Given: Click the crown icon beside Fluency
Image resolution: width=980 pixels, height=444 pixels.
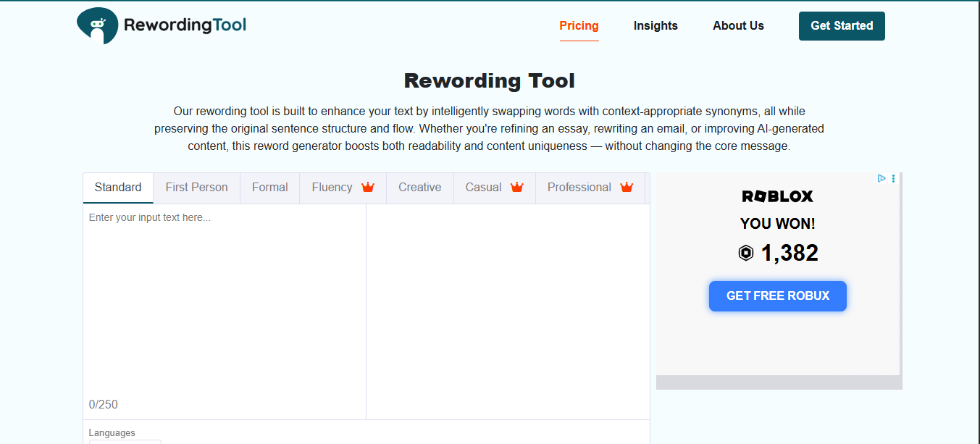Looking at the screenshot, I should point(368,187).
